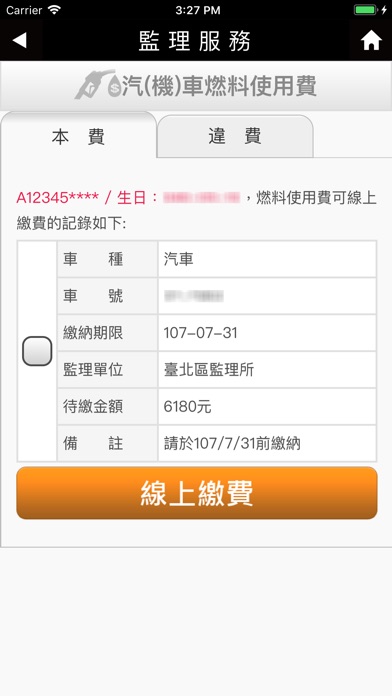The width and height of the screenshot is (392, 696).
Task: Tap the 監理服務 title
Action: [195, 41]
